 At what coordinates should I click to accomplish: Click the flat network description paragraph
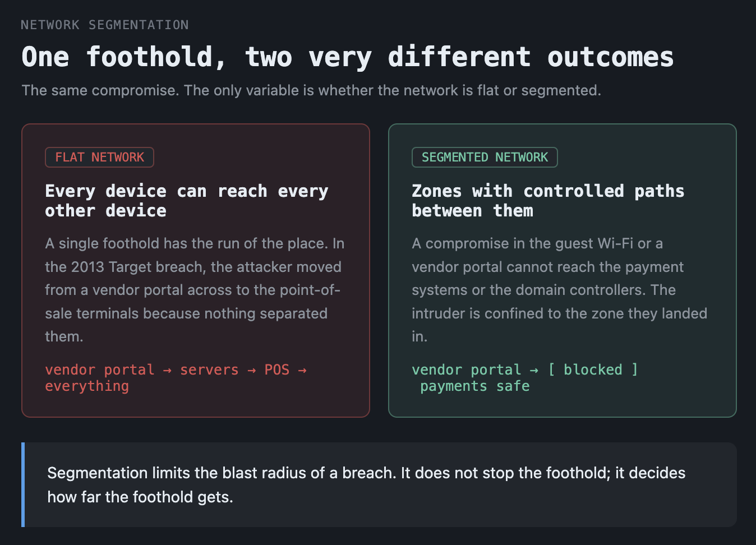coord(195,290)
